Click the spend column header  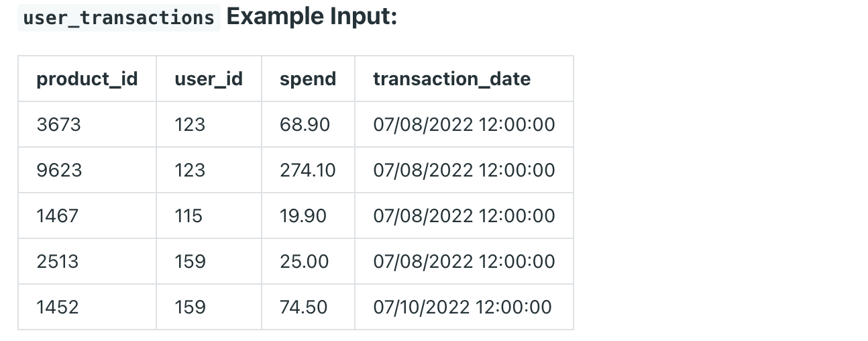[x=308, y=79]
